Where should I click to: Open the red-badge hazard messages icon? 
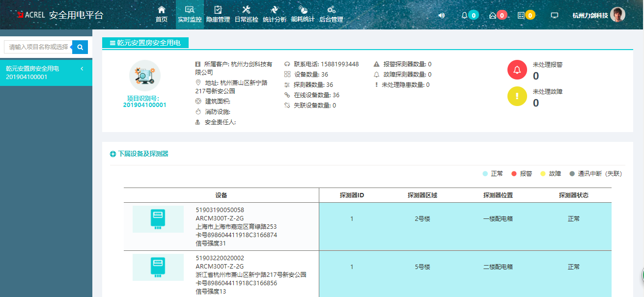[493, 15]
